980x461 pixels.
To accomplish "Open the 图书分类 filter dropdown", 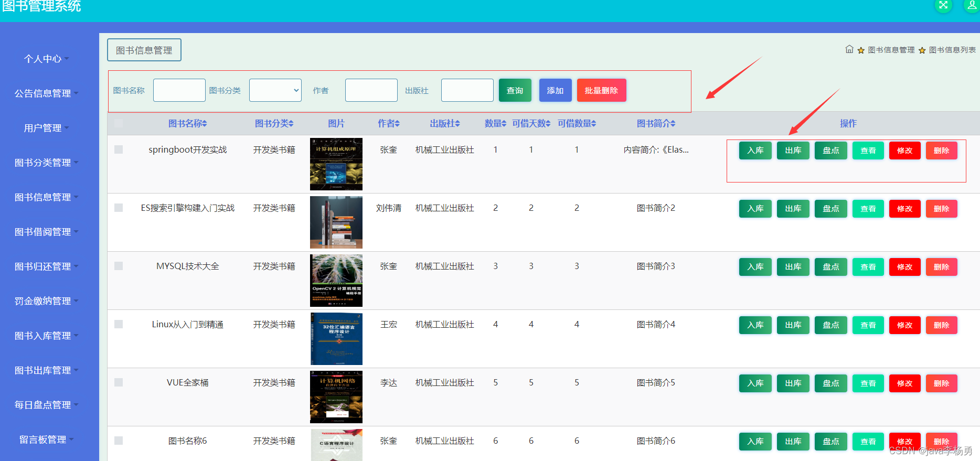I will [x=275, y=90].
